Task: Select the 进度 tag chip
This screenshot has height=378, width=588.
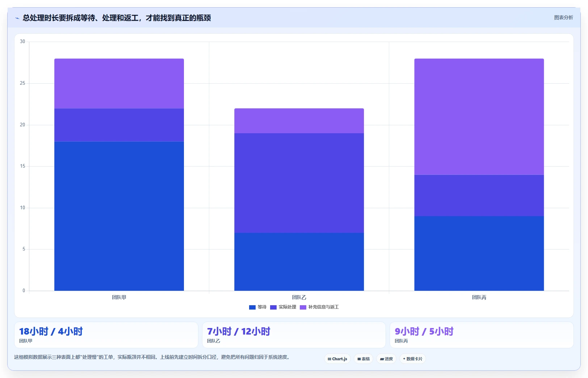Action: (x=386, y=359)
